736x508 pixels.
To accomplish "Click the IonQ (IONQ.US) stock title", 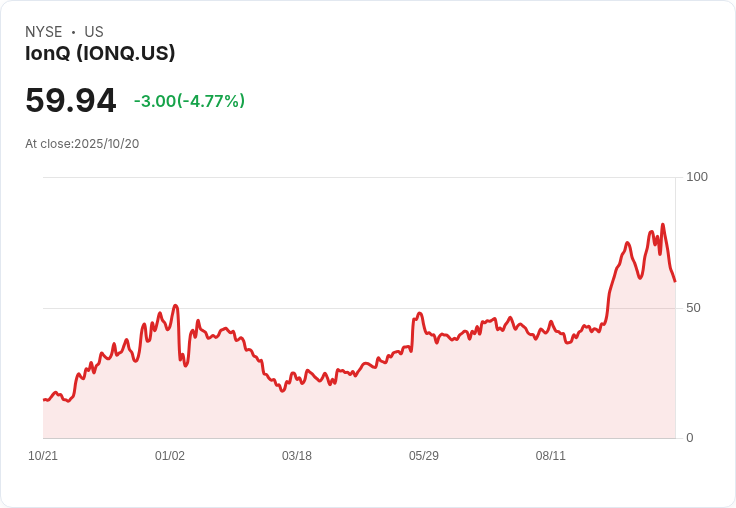I will (100, 53).
